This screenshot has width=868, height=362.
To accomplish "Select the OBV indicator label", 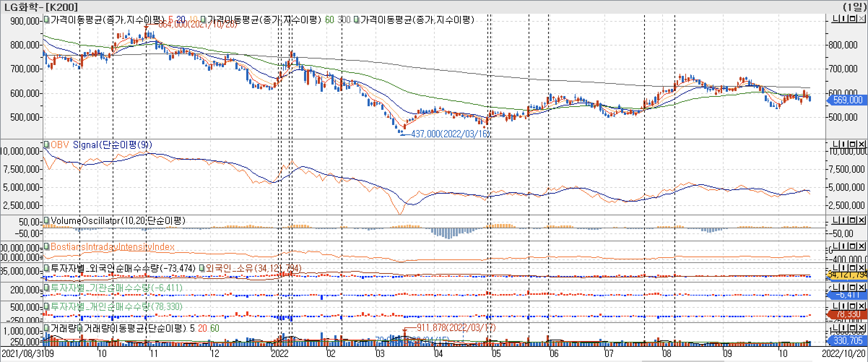I will (60, 145).
